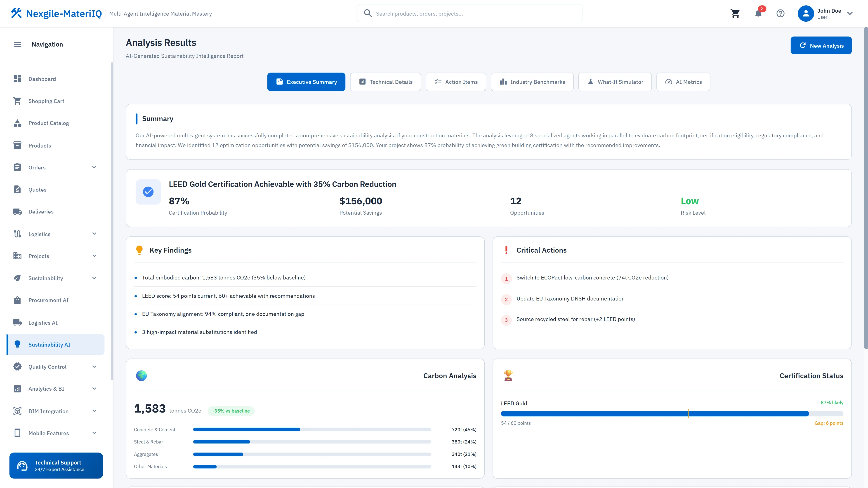Screen dimensions: 868x488
Task: Expand the Analytics & BI section
Action: 94,389
